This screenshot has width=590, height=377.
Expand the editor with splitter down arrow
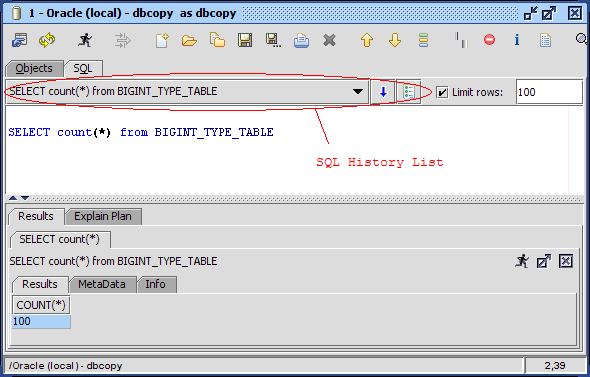(25, 198)
